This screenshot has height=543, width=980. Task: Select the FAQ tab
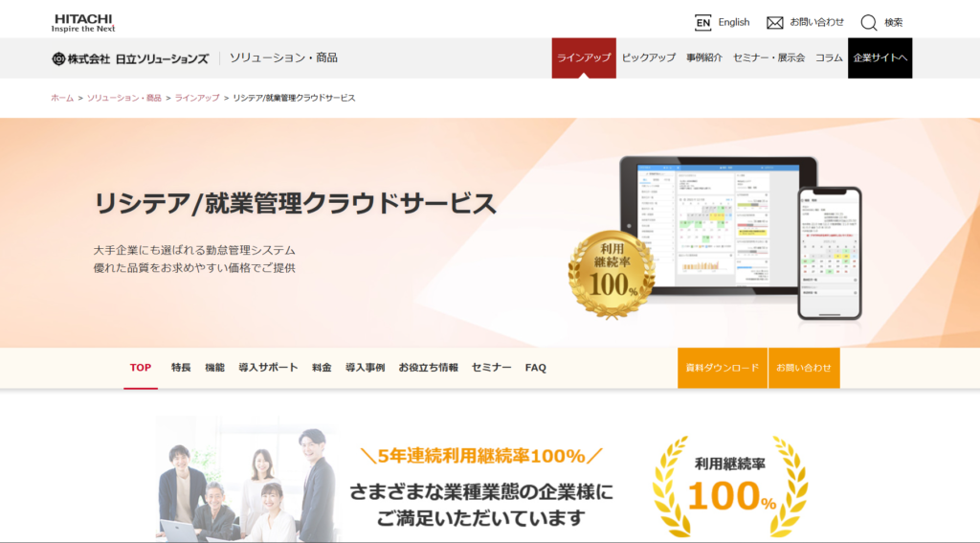pos(536,368)
